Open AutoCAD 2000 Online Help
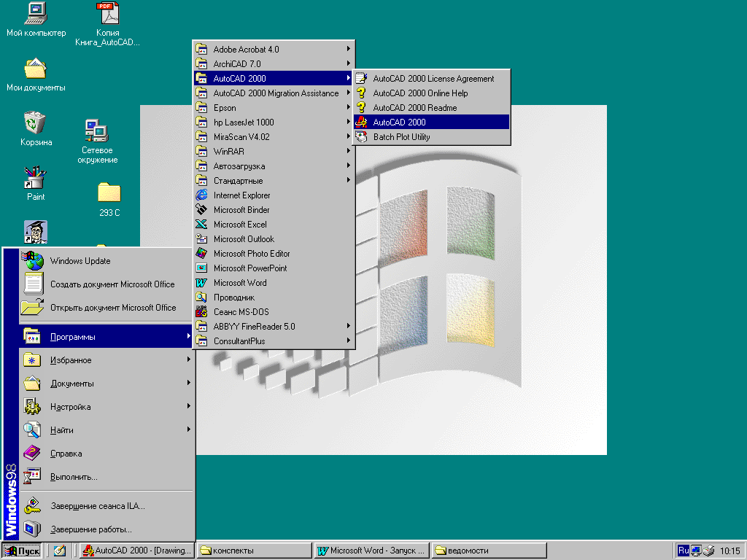Image resolution: width=747 pixels, height=560 pixels. (x=432, y=93)
